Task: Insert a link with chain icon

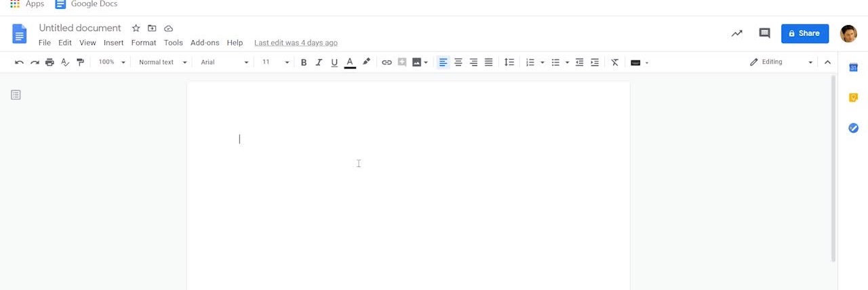Action: (x=387, y=62)
